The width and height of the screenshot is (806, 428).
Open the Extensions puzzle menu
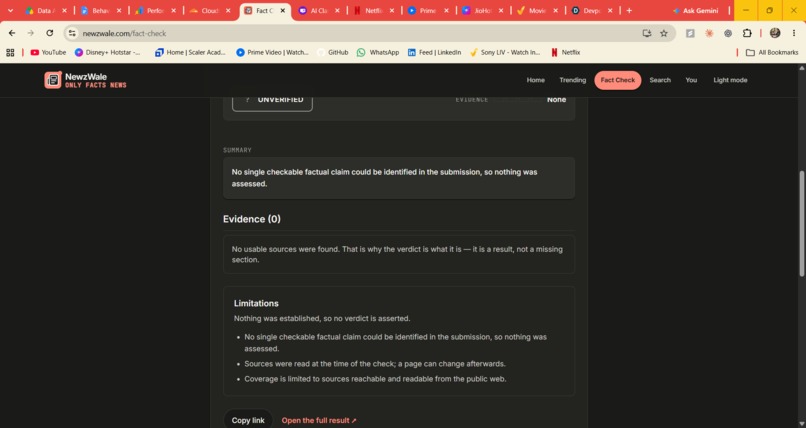click(x=747, y=33)
